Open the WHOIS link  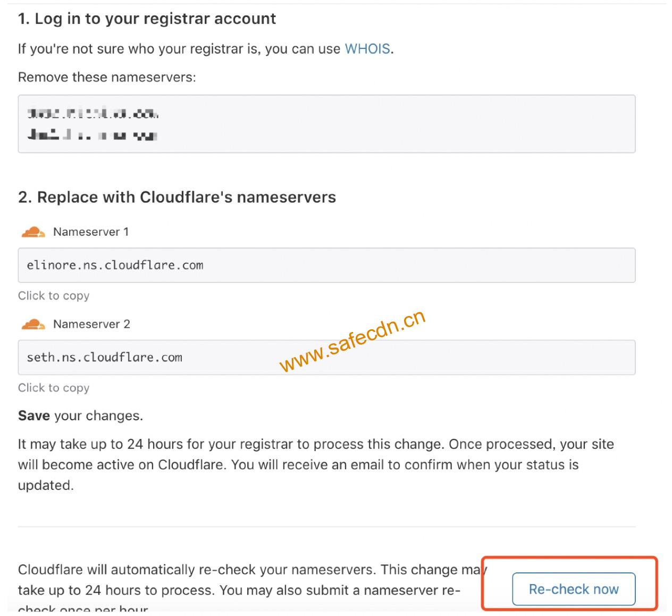[x=367, y=49]
